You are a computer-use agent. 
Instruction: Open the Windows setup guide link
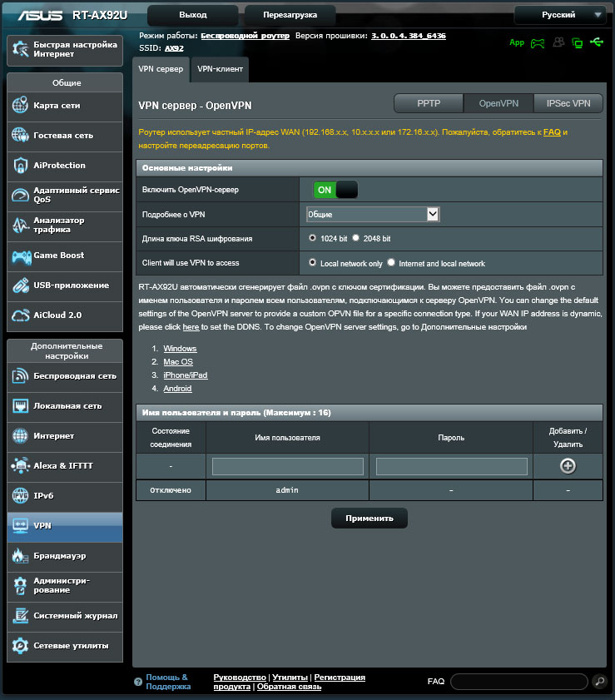point(180,349)
